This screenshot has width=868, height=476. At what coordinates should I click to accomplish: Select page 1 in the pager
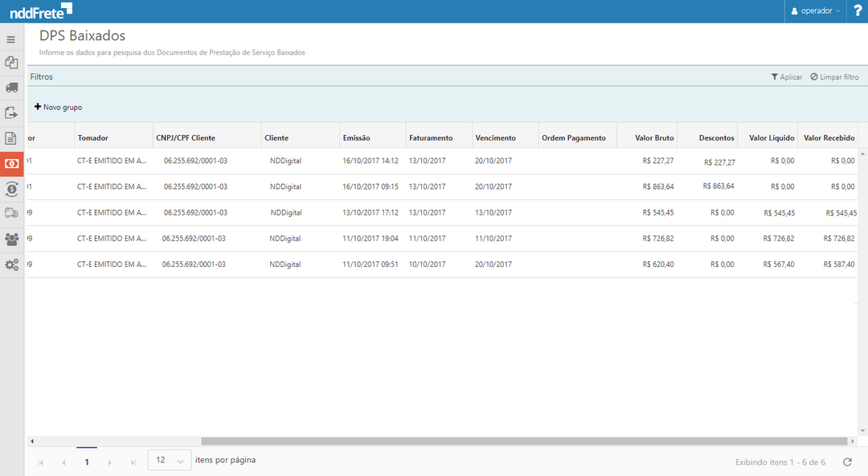point(87,462)
